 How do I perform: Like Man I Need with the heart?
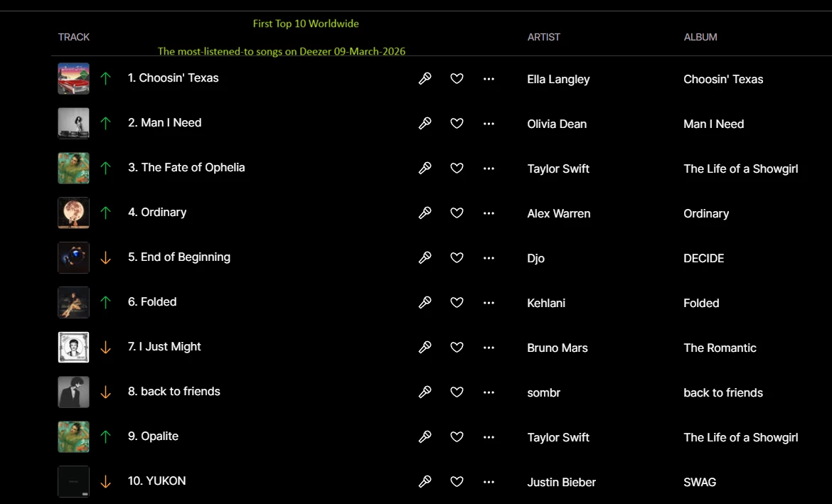(x=457, y=124)
